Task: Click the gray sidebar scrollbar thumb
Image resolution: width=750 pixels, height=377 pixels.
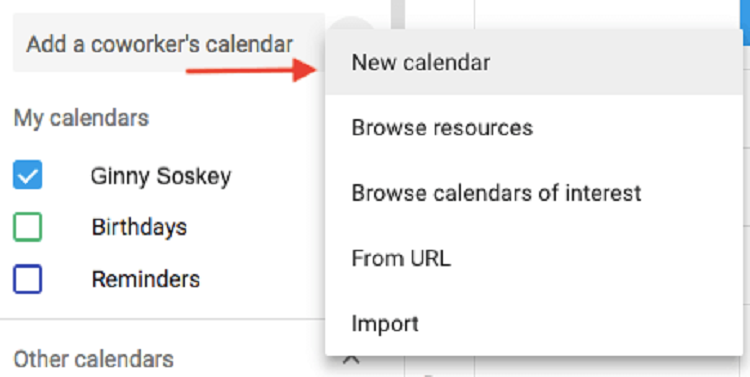Action: [x=398, y=14]
